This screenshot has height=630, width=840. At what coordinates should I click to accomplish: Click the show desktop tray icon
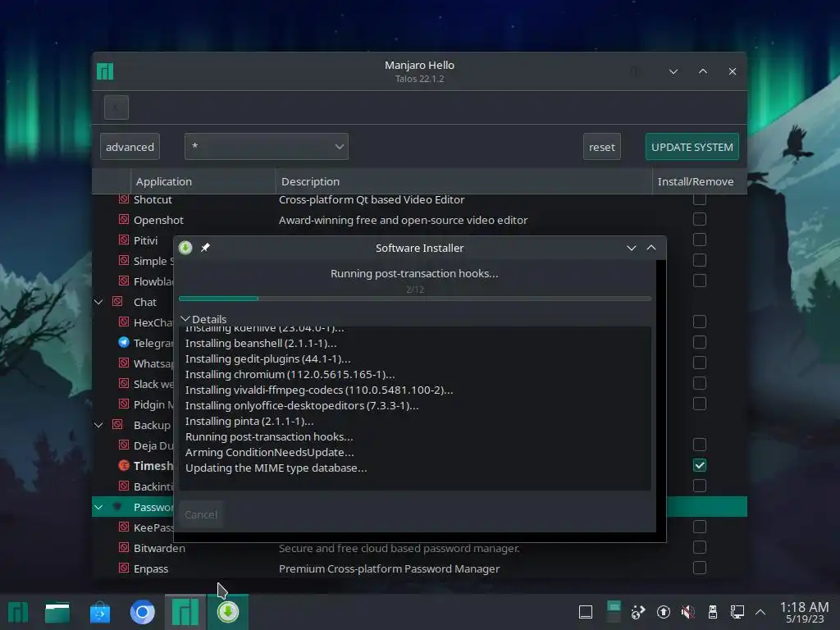586,612
